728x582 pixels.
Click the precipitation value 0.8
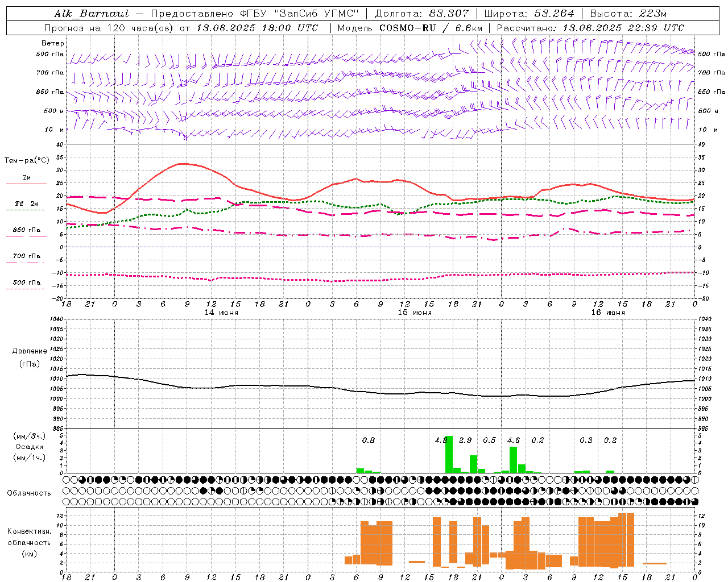369,440
